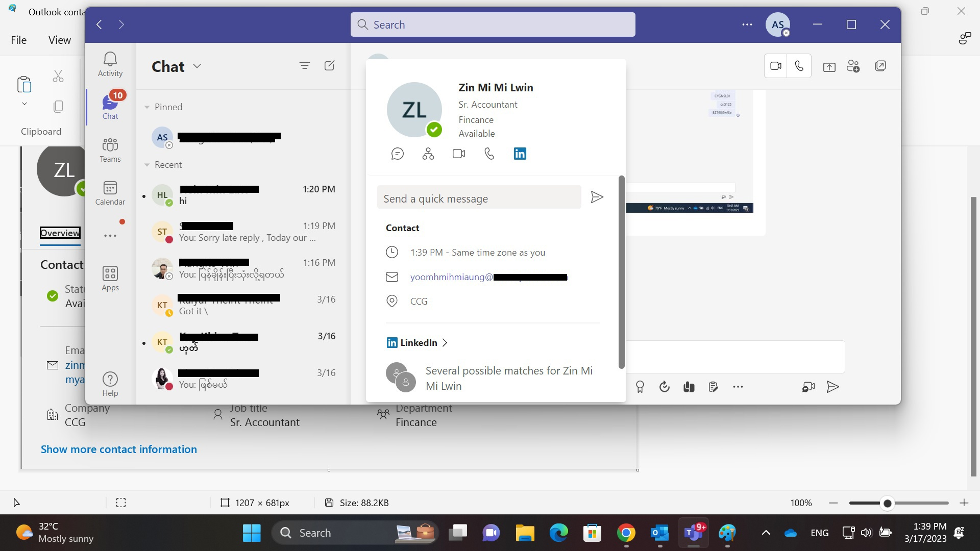View the organization chart icon on profile card
Screen dimensions: 980x551
(428, 153)
